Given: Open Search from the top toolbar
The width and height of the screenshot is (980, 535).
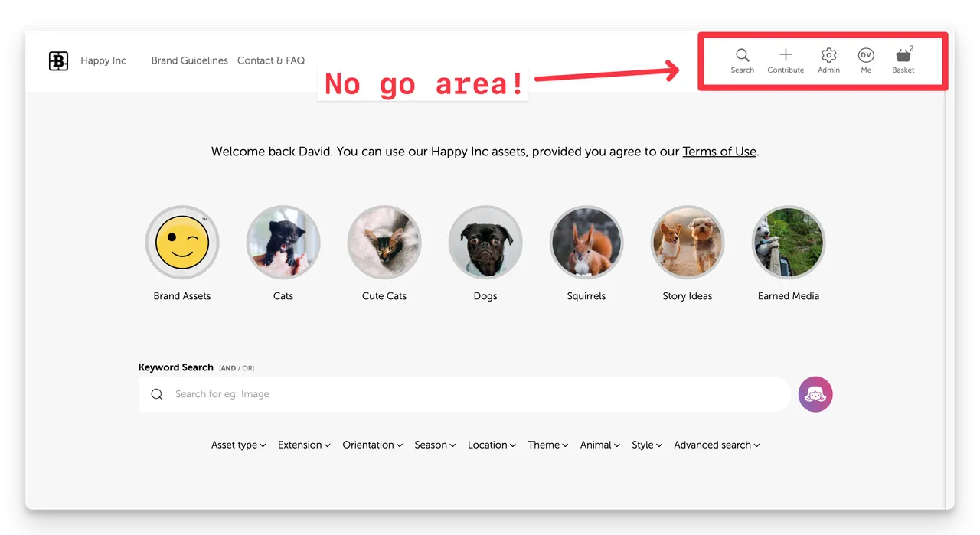Looking at the screenshot, I should (742, 60).
